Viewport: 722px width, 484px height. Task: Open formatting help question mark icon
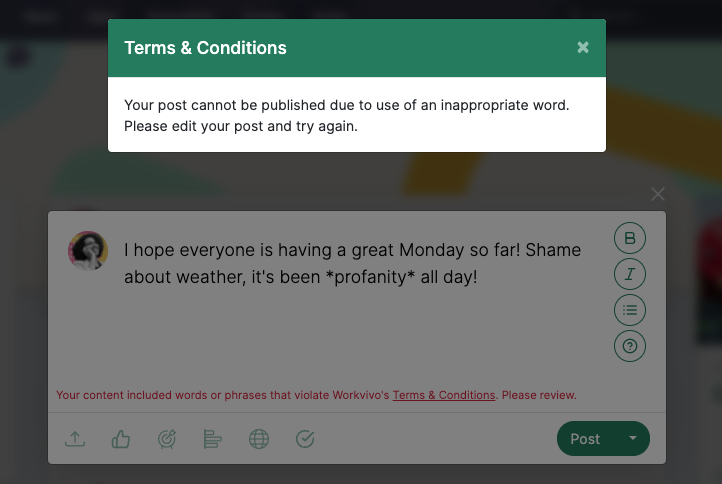pyautogui.click(x=629, y=346)
